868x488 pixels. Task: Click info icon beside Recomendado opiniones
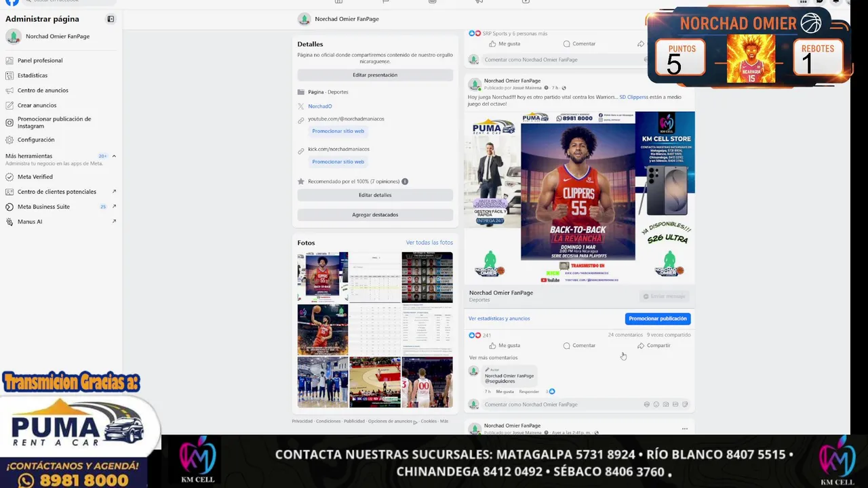click(x=405, y=182)
